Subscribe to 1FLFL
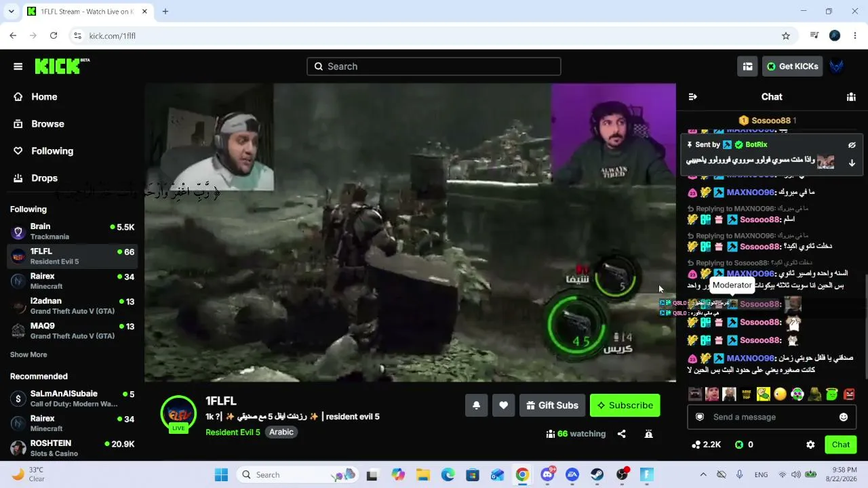The width and height of the screenshot is (868, 488). 625,405
